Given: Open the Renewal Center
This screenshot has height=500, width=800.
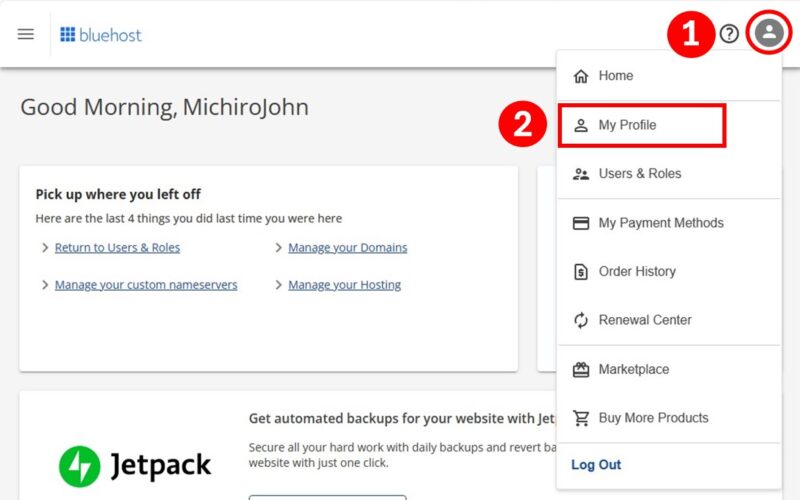Looking at the screenshot, I should 644,321.
